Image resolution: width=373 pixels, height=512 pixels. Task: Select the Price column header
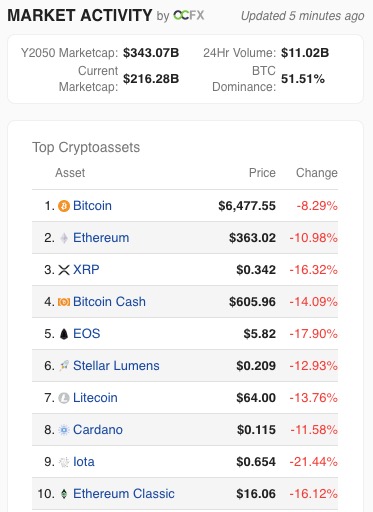pos(262,173)
